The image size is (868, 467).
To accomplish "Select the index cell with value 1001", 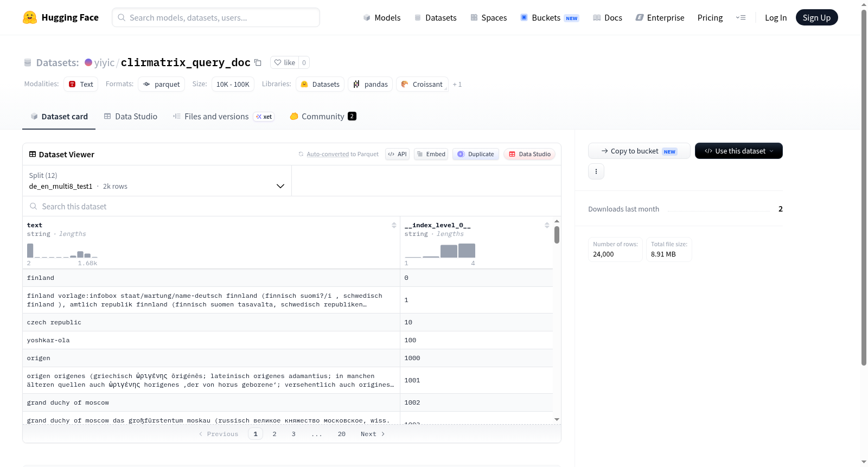I will pyautogui.click(x=476, y=380).
